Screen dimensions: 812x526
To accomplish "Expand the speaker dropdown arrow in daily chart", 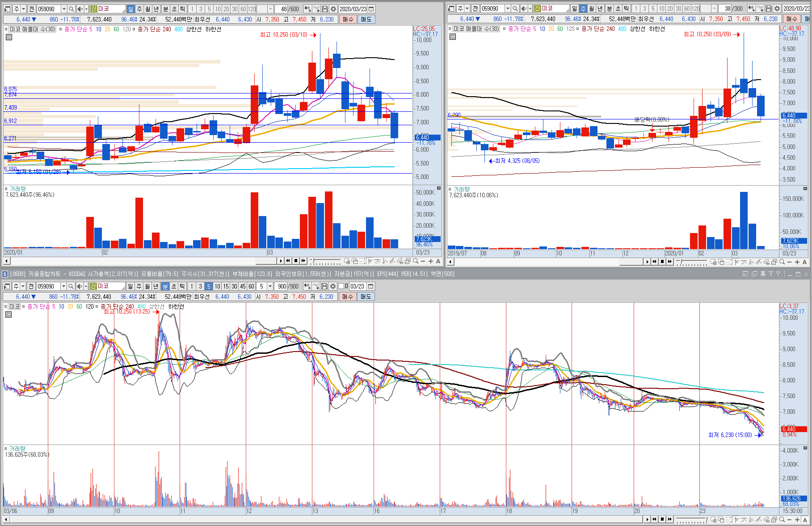I will (x=86, y=9).
